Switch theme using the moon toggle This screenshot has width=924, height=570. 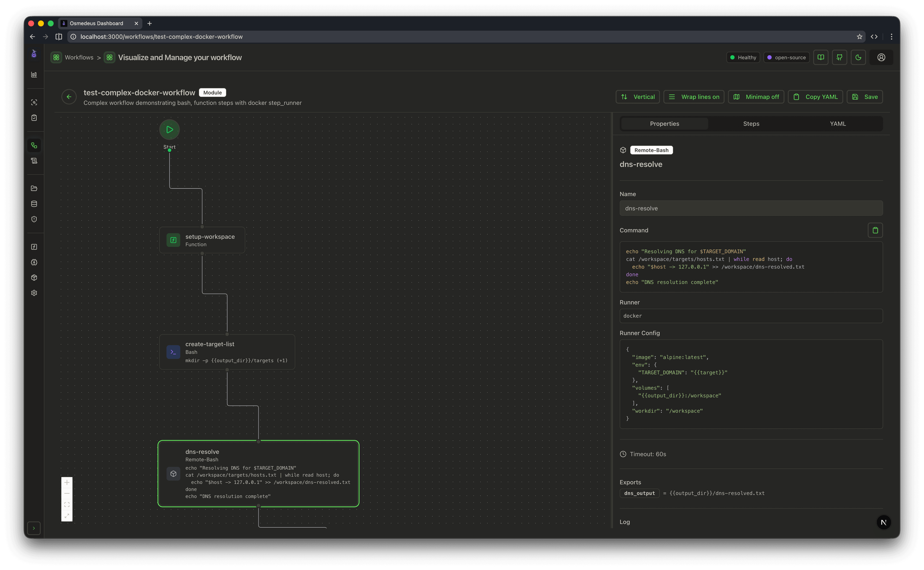click(859, 57)
